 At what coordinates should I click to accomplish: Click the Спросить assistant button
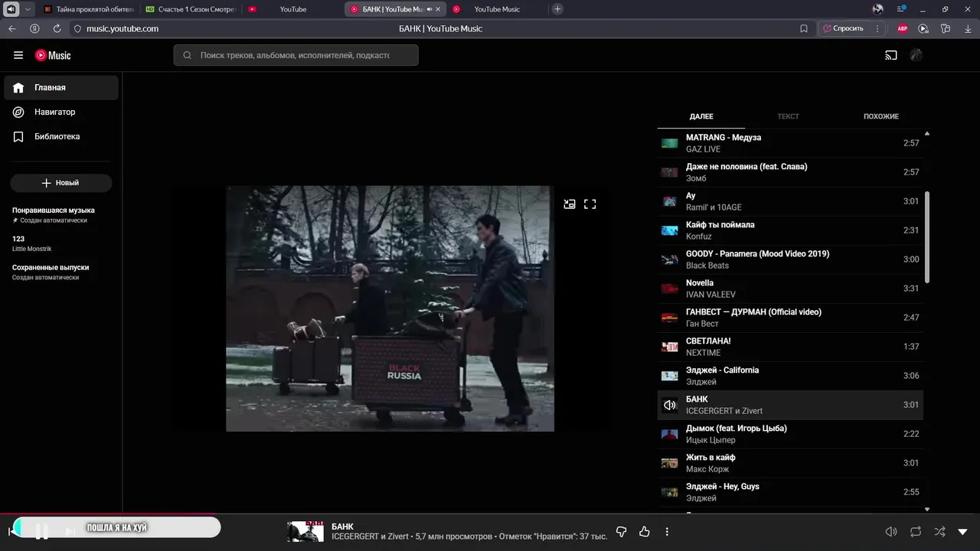pos(842,28)
